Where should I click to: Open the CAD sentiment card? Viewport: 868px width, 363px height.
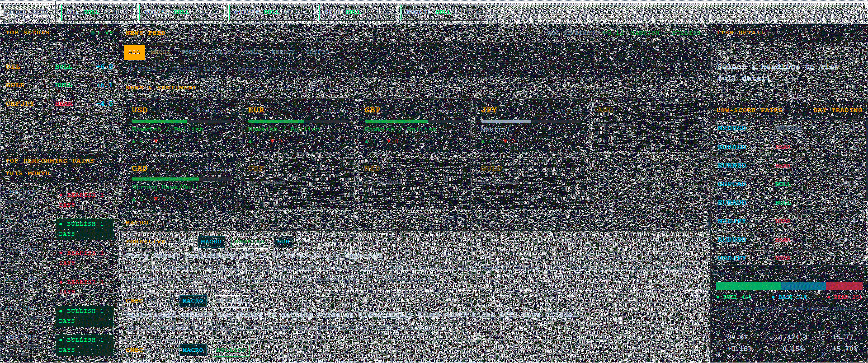pos(182,185)
